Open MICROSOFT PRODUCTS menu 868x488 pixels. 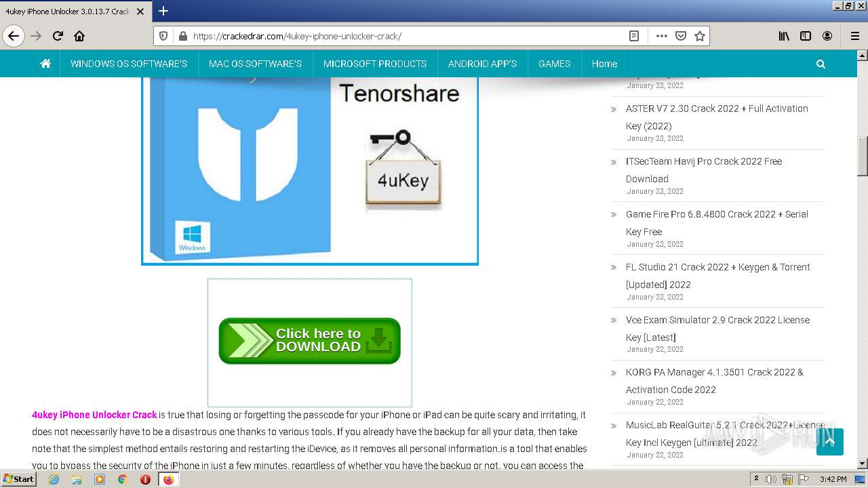[x=375, y=64]
